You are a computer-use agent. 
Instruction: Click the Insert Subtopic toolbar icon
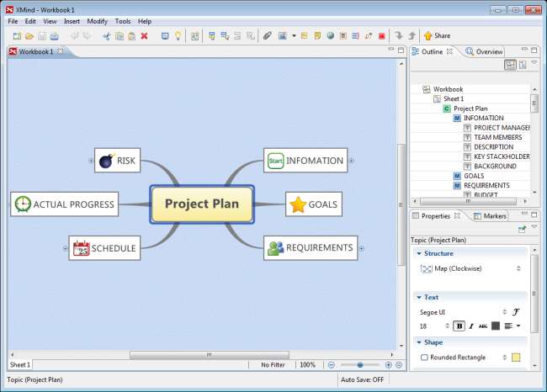[x=225, y=35]
